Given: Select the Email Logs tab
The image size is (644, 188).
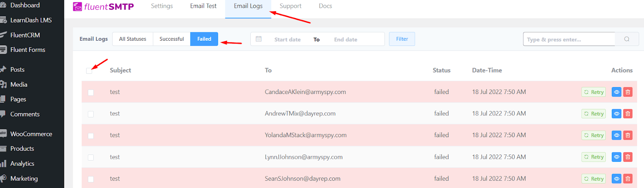Looking at the screenshot, I should (x=248, y=6).
